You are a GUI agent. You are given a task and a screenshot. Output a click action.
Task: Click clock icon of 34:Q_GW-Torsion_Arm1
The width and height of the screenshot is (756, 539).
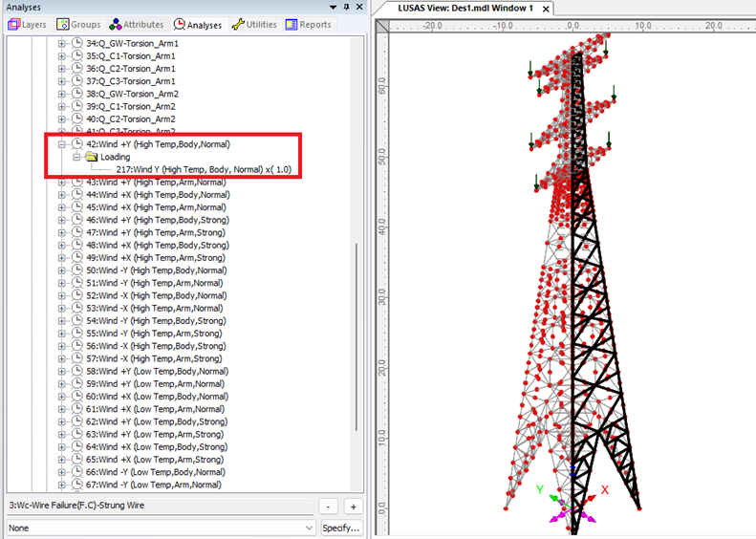tap(77, 44)
